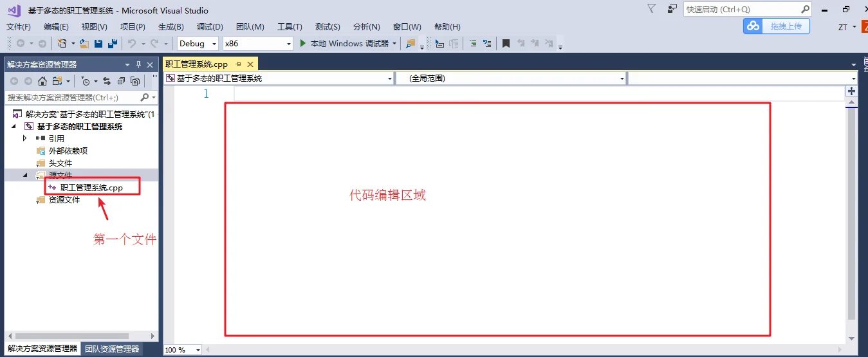The image size is (868, 357).
Task: Select the 外部依赖项 node
Action: pos(68,151)
